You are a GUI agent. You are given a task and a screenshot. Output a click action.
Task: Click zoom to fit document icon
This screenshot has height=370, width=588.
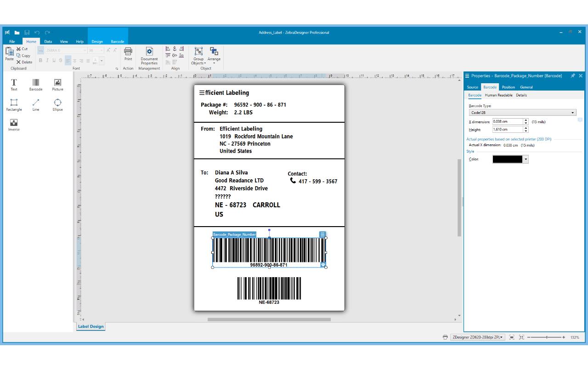pos(512,337)
